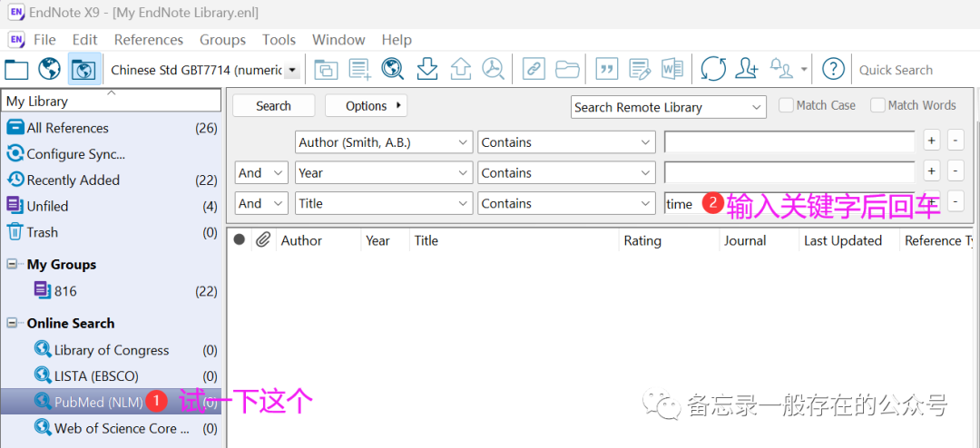Select All References group
The width and height of the screenshot is (980, 448).
(112, 128)
